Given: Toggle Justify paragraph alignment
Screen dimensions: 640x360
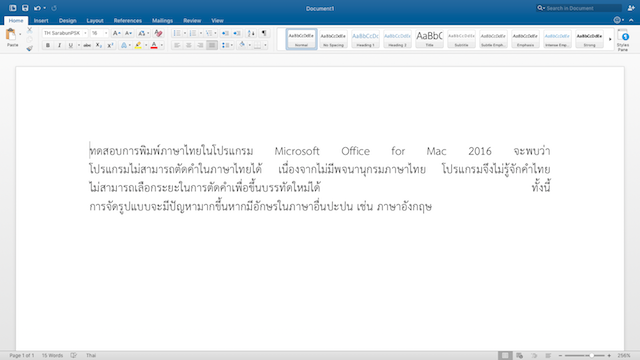Looking at the screenshot, I should [212, 45].
